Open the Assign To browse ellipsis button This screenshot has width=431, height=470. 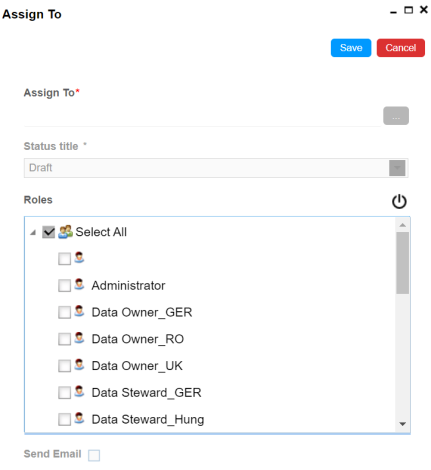click(x=396, y=116)
